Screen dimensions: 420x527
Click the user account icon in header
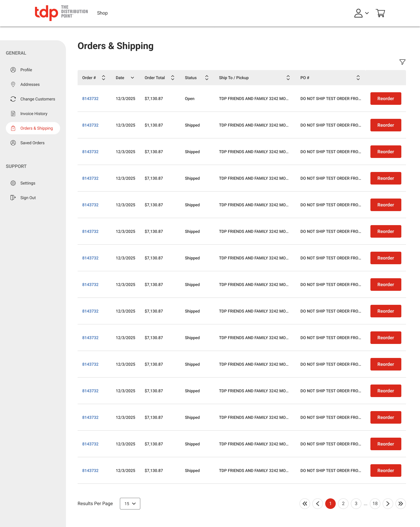(358, 13)
